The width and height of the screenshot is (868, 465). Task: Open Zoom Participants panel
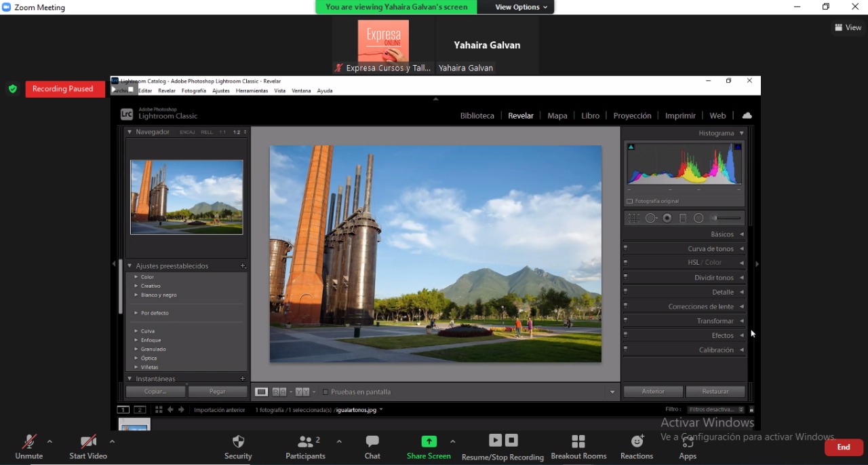(x=306, y=447)
